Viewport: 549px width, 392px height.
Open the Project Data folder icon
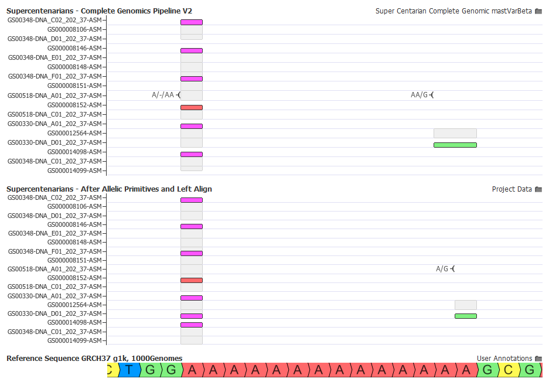click(538, 189)
